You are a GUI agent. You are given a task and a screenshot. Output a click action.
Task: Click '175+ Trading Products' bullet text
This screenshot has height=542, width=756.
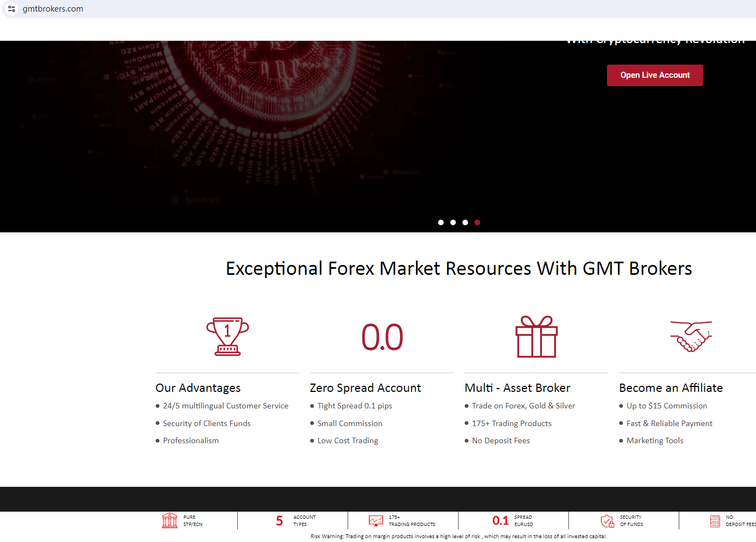pos(512,423)
